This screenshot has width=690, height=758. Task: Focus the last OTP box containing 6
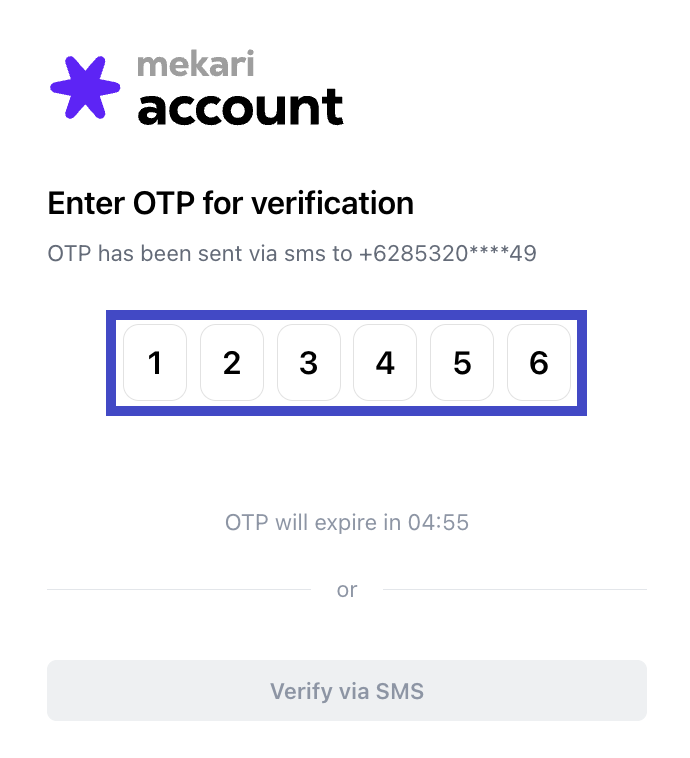(x=539, y=363)
